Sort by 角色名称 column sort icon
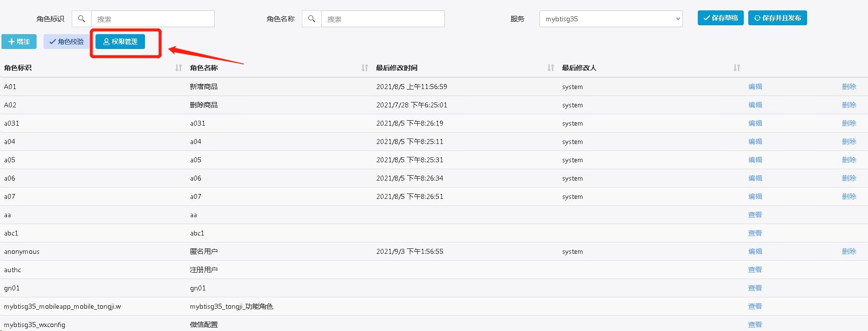 pos(365,68)
